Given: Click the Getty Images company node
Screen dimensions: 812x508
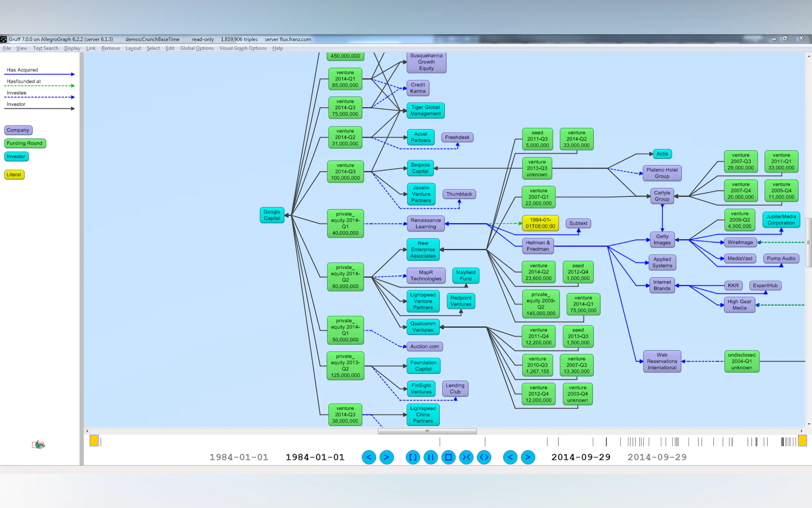Looking at the screenshot, I should pos(662,240).
